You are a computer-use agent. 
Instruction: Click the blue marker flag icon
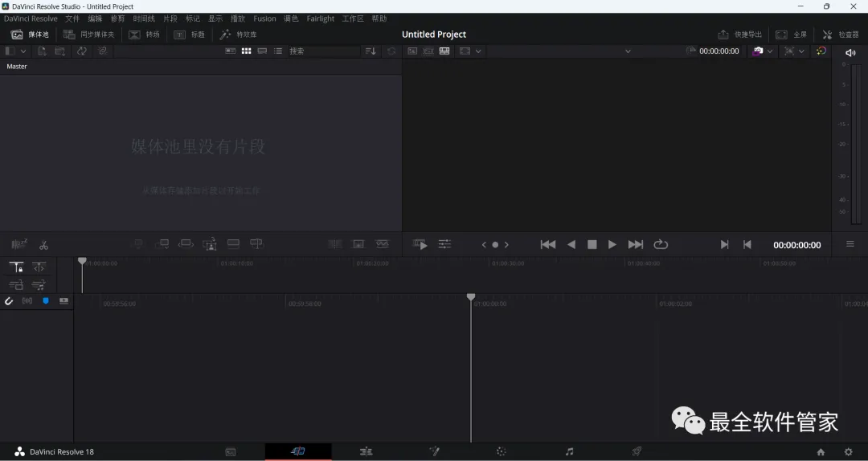[x=46, y=301]
